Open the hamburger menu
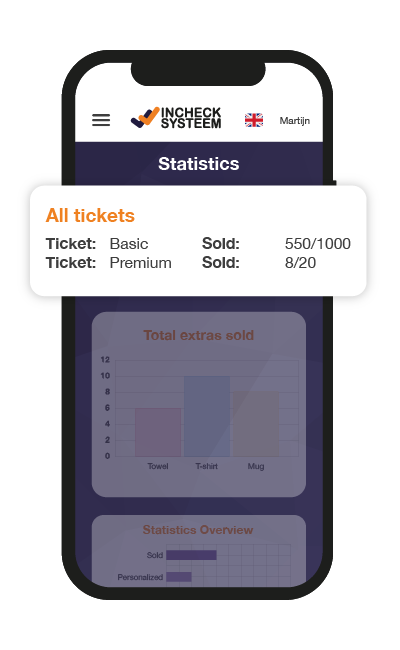 101,120
